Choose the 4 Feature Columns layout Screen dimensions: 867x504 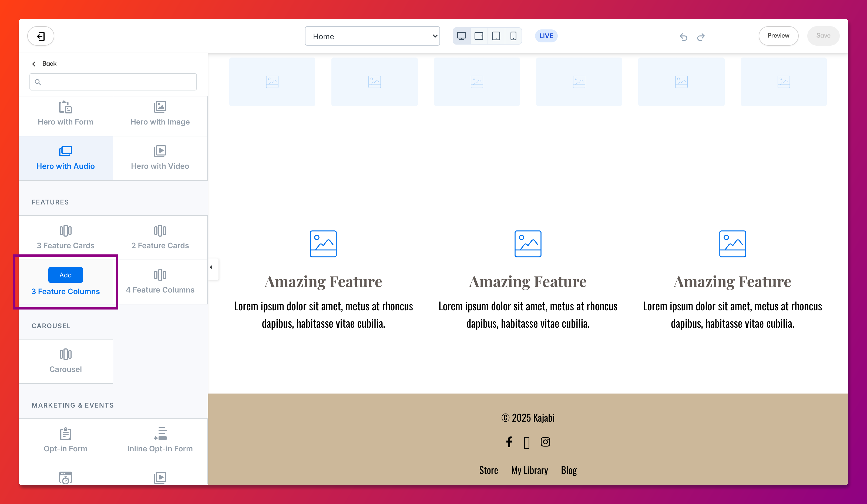[160, 282]
